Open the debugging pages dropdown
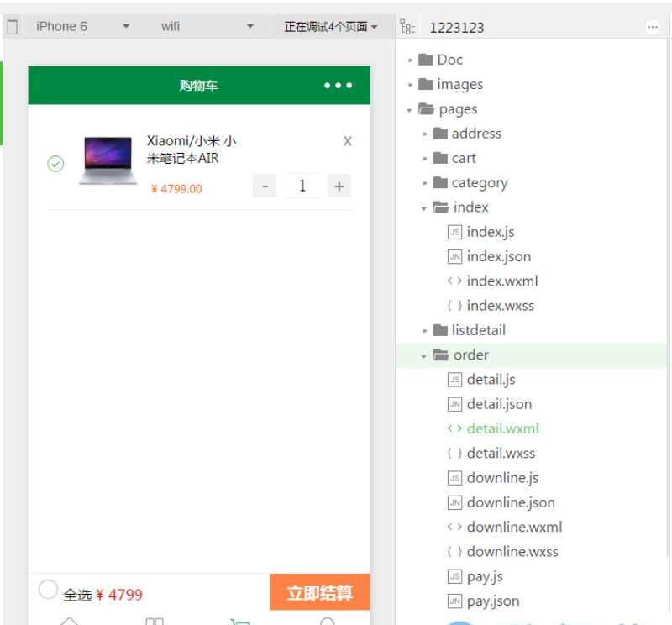Viewport: 672px width, 625px height. pyautogui.click(x=330, y=27)
